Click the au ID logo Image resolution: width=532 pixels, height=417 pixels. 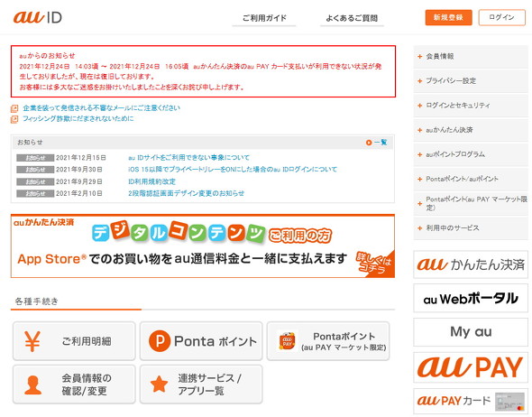37,17
